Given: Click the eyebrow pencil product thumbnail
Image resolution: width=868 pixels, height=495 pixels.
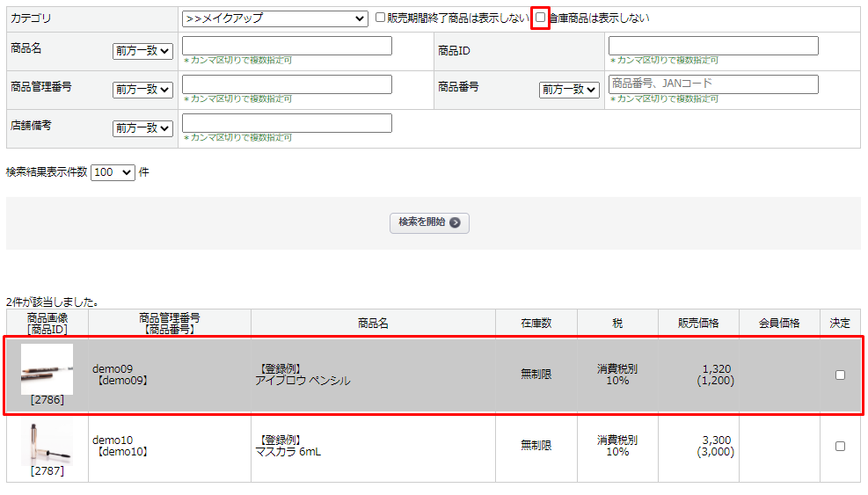Looking at the screenshot, I should click(47, 368).
